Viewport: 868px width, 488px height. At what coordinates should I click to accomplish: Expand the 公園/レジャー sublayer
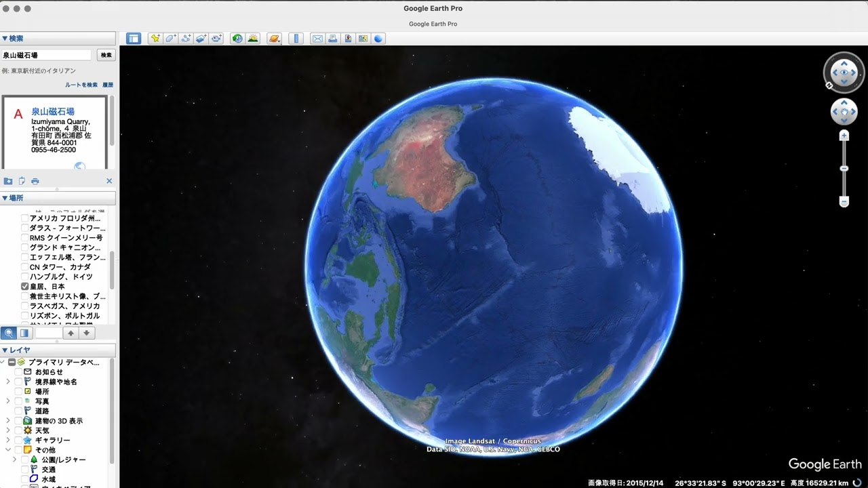[x=14, y=460]
